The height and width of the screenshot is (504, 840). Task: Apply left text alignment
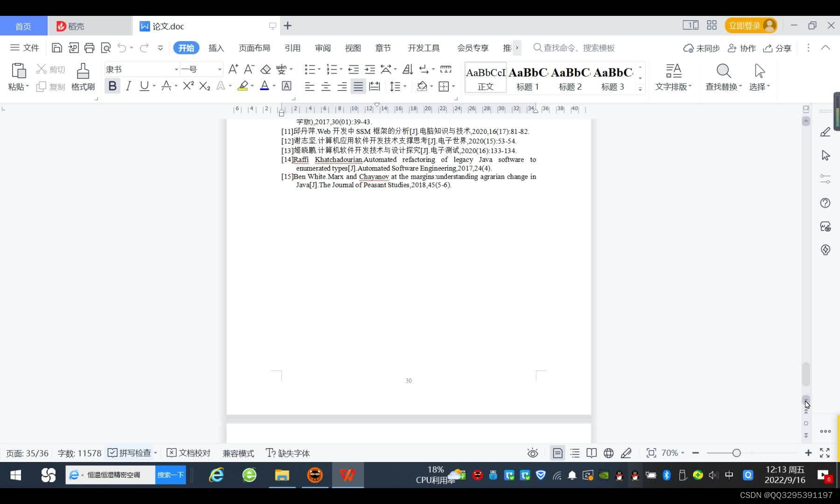coord(309,86)
